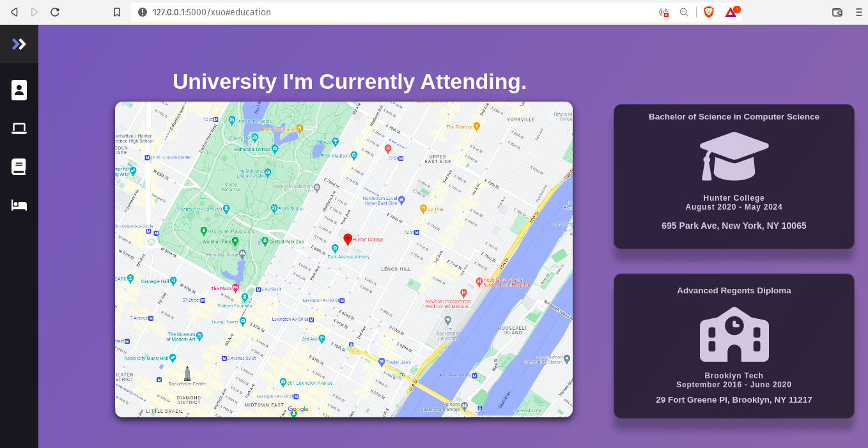Screen dimensions: 868x448
Task: Click the Carnegie Hall marker
Action: click(173, 281)
